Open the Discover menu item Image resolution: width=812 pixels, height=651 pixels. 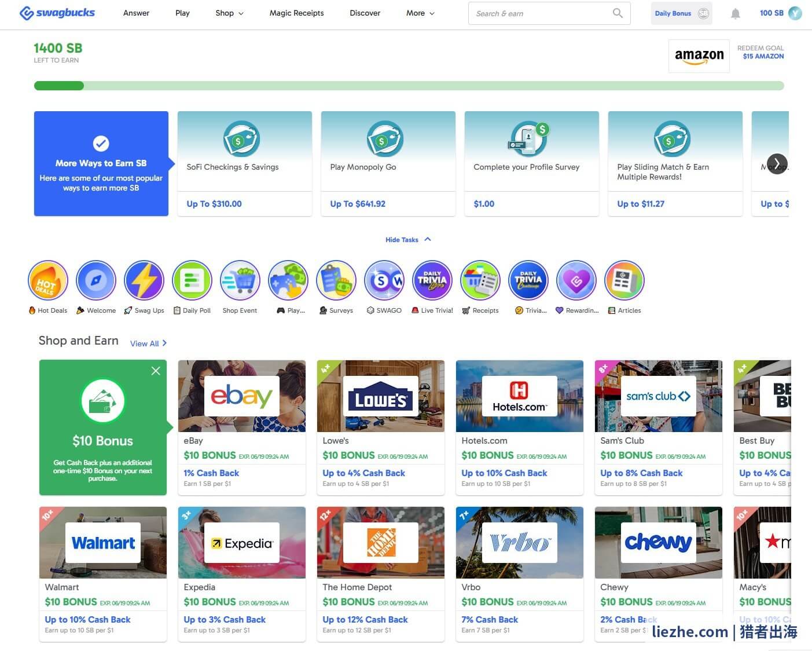(365, 13)
